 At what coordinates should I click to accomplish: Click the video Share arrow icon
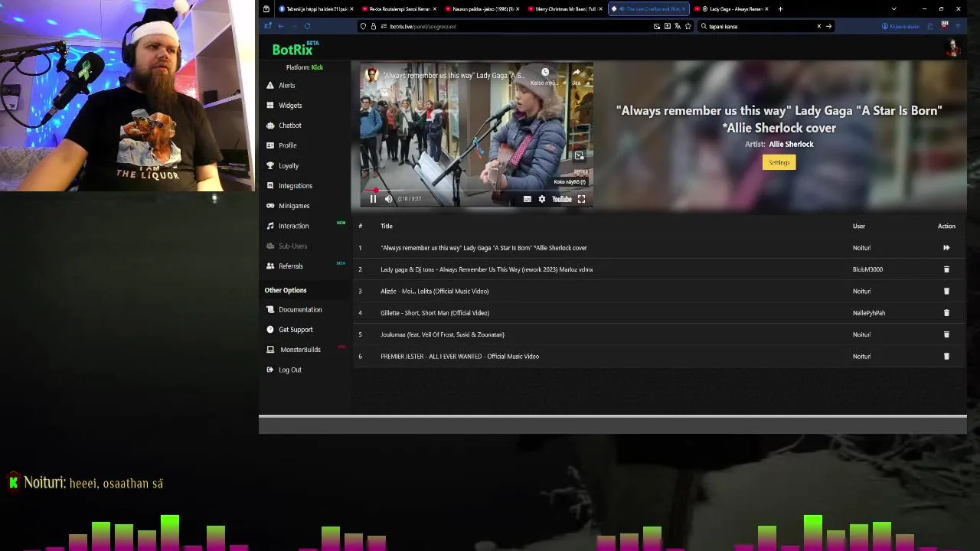tap(577, 73)
